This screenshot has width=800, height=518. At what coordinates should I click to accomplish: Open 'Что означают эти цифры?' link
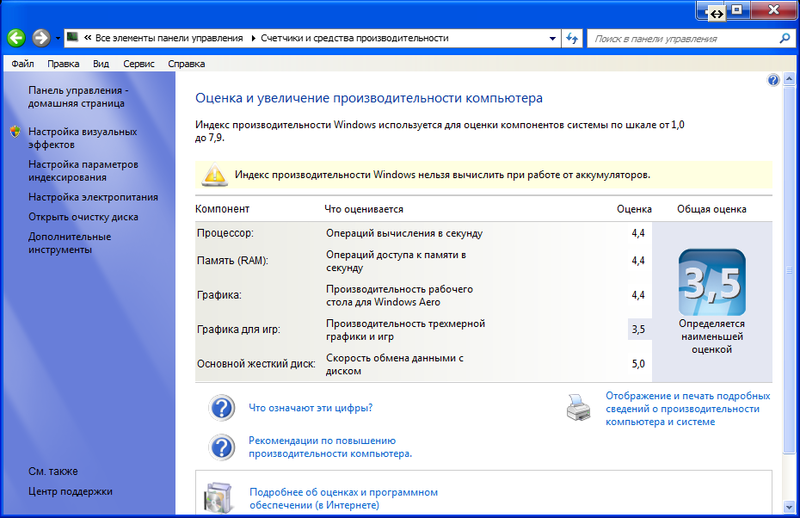310,408
